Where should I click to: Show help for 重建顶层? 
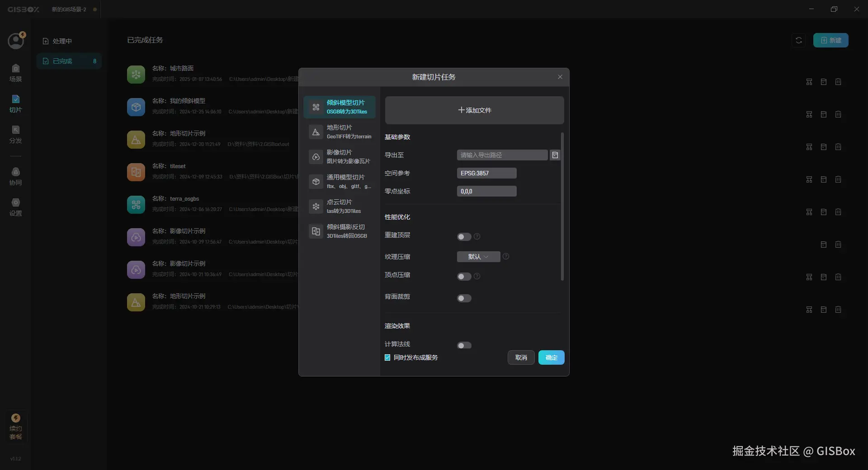(477, 236)
